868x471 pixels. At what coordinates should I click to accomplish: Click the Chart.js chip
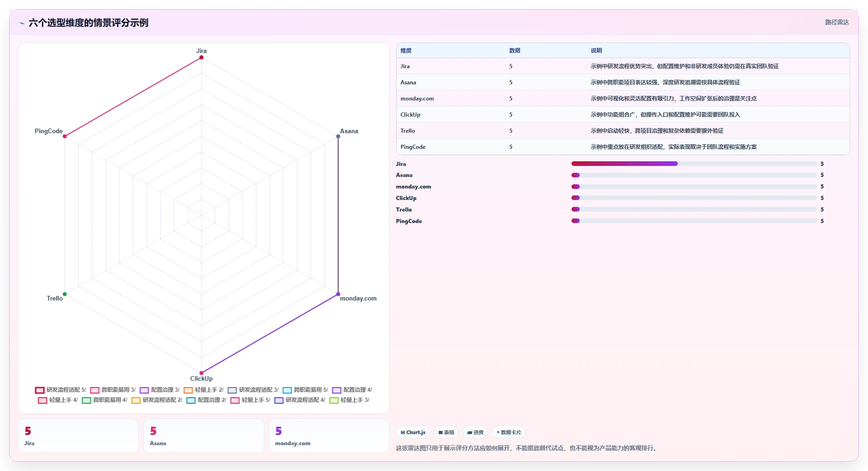click(x=413, y=432)
